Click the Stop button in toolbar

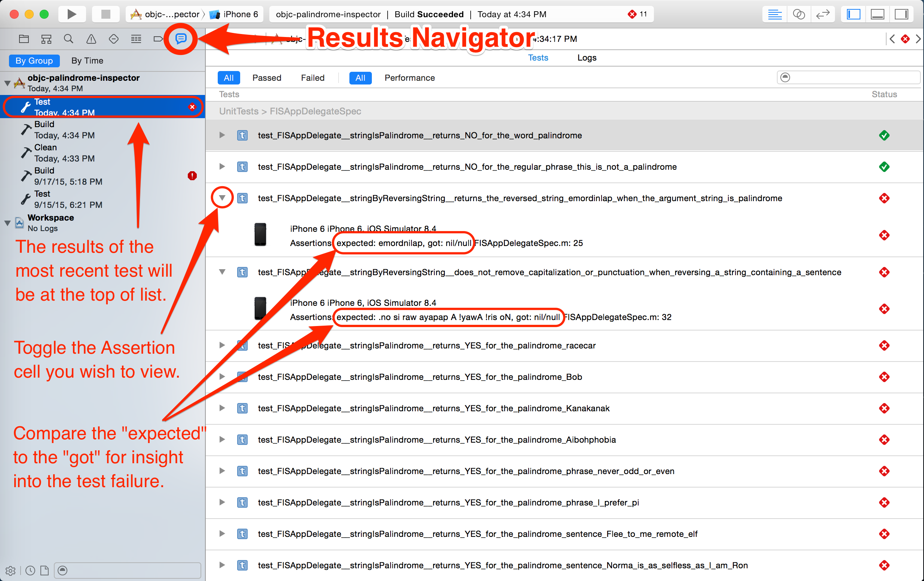click(105, 14)
